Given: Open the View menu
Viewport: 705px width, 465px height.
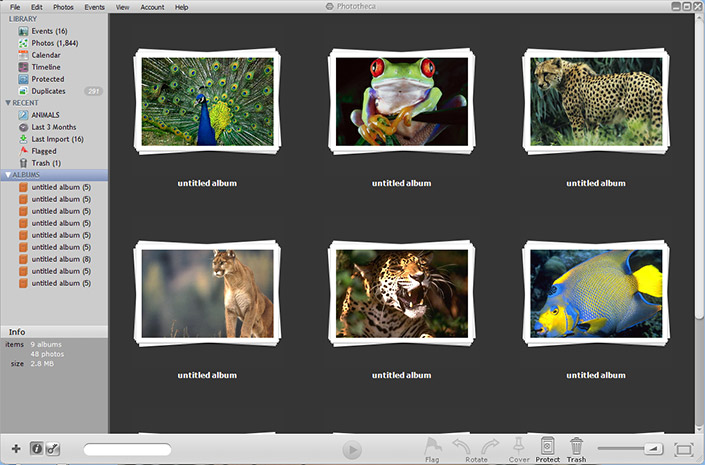Looking at the screenshot, I should tap(122, 7).
